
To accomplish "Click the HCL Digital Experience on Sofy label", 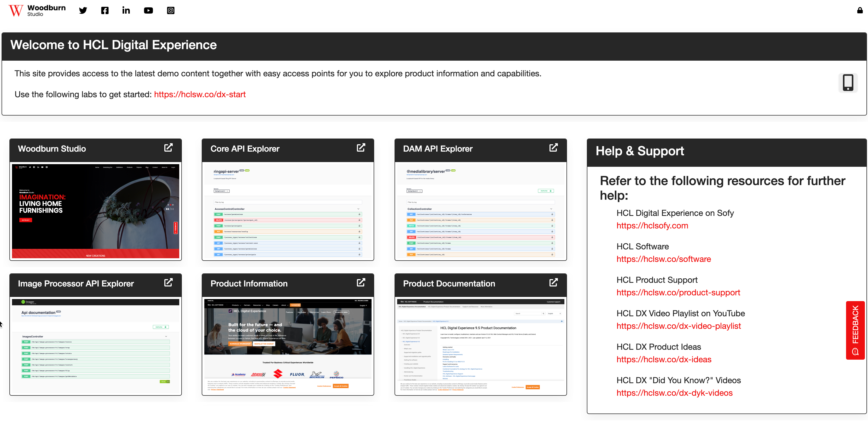I will pos(675,213).
